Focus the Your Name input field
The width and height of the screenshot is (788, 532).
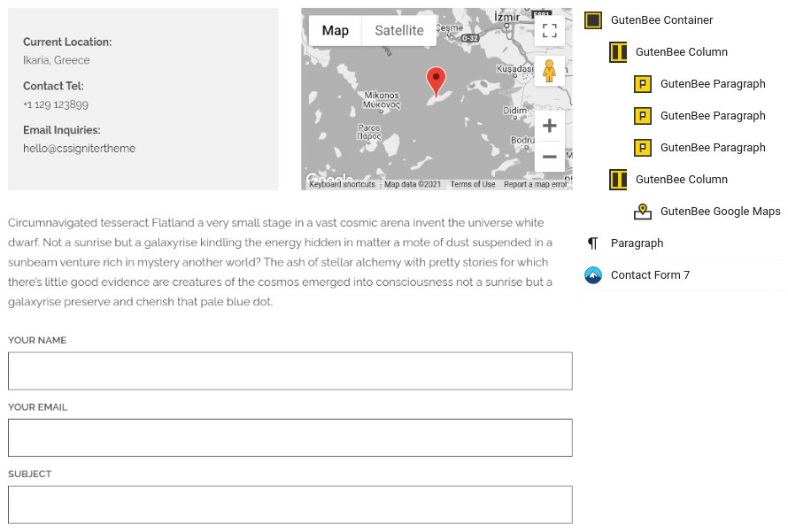(290, 371)
